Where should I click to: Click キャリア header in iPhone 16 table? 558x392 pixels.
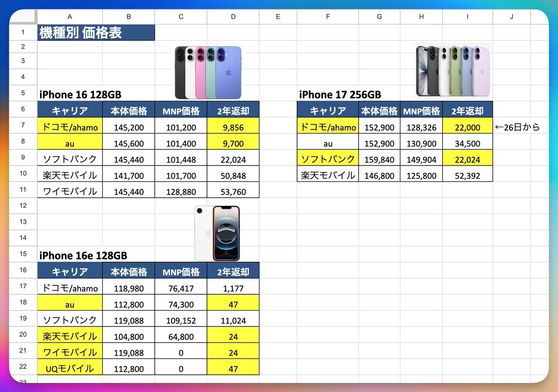(70, 110)
